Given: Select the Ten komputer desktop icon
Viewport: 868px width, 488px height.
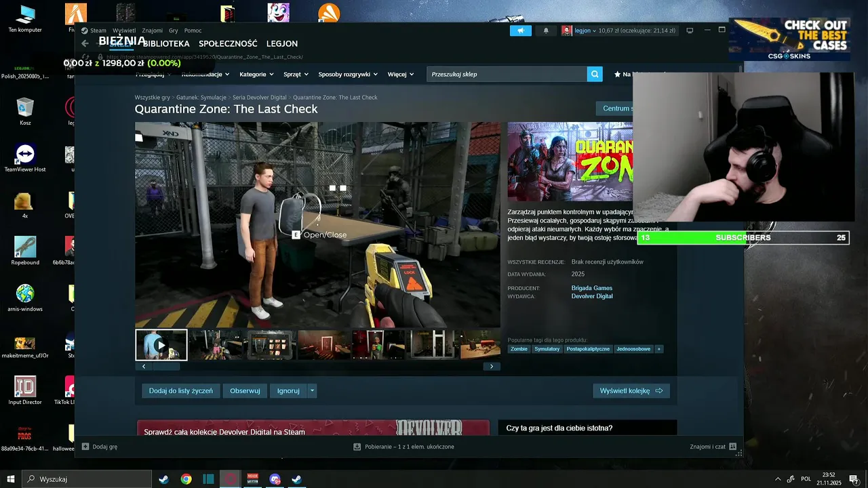Looking at the screenshot, I should pyautogui.click(x=25, y=19).
